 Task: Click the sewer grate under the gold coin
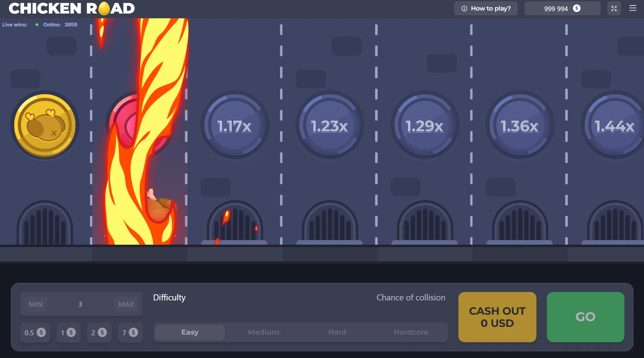point(45,223)
